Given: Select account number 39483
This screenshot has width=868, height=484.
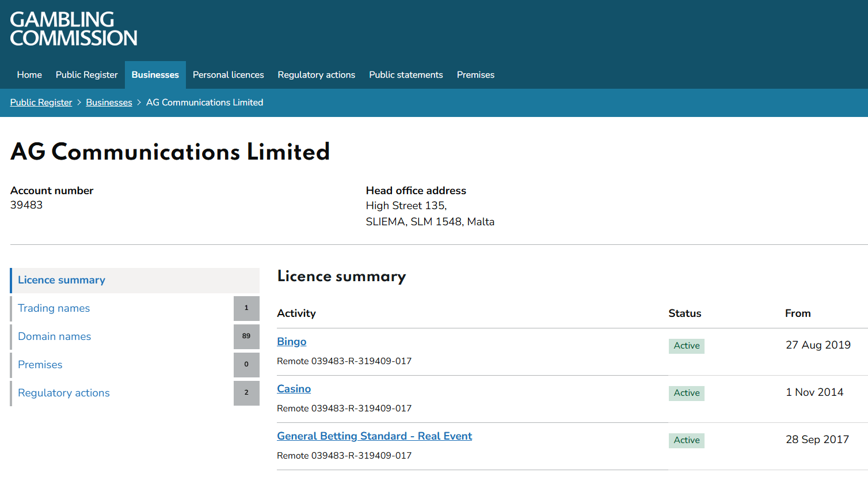Looking at the screenshot, I should tap(26, 205).
